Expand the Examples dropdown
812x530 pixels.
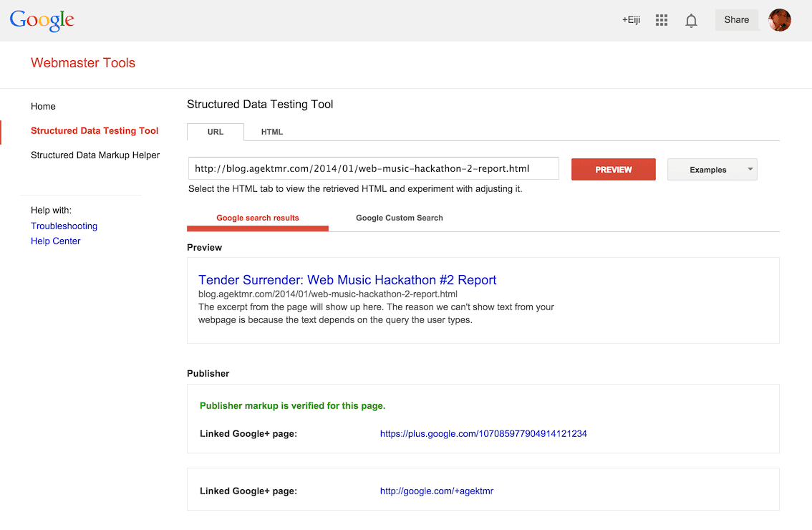(712, 170)
